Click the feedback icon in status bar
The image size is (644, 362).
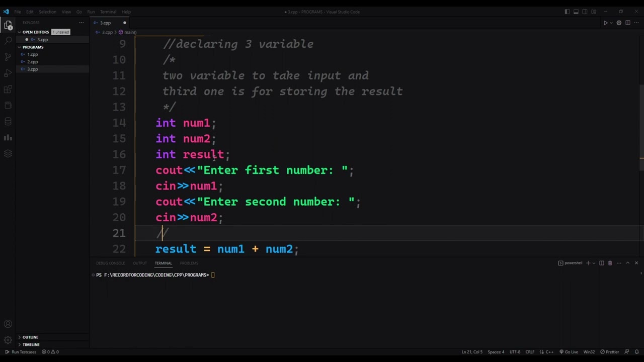click(628, 352)
